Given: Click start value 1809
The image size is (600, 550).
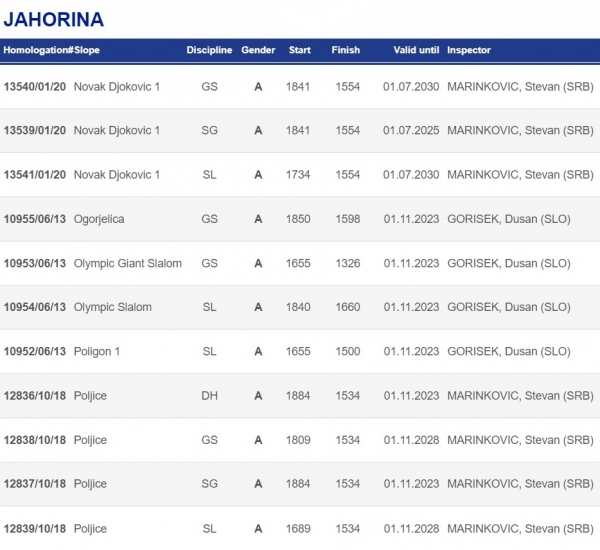Looking at the screenshot, I should 298,440.
